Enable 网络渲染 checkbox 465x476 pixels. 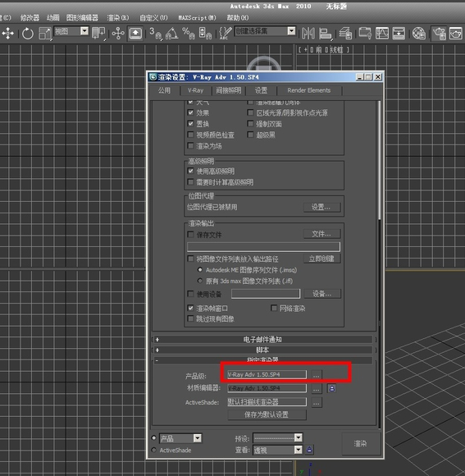pos(274,308)
